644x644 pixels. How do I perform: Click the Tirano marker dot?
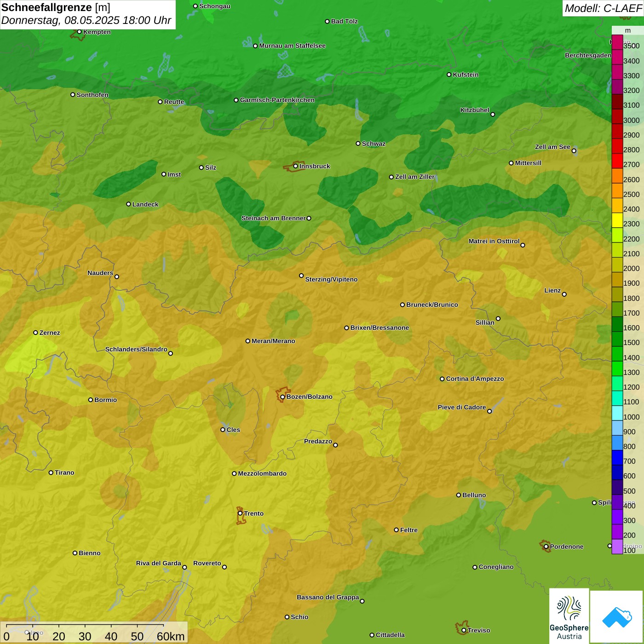[51, 472]
